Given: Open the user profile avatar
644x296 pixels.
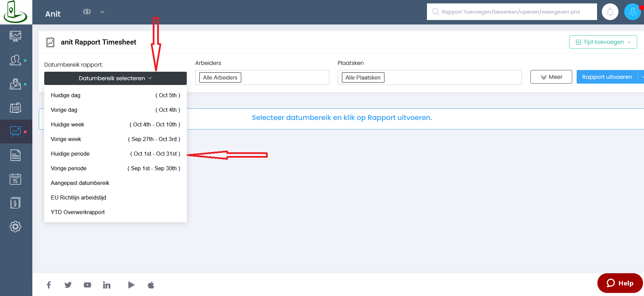Looking at the screenshot, I should [x=632, y=12].
